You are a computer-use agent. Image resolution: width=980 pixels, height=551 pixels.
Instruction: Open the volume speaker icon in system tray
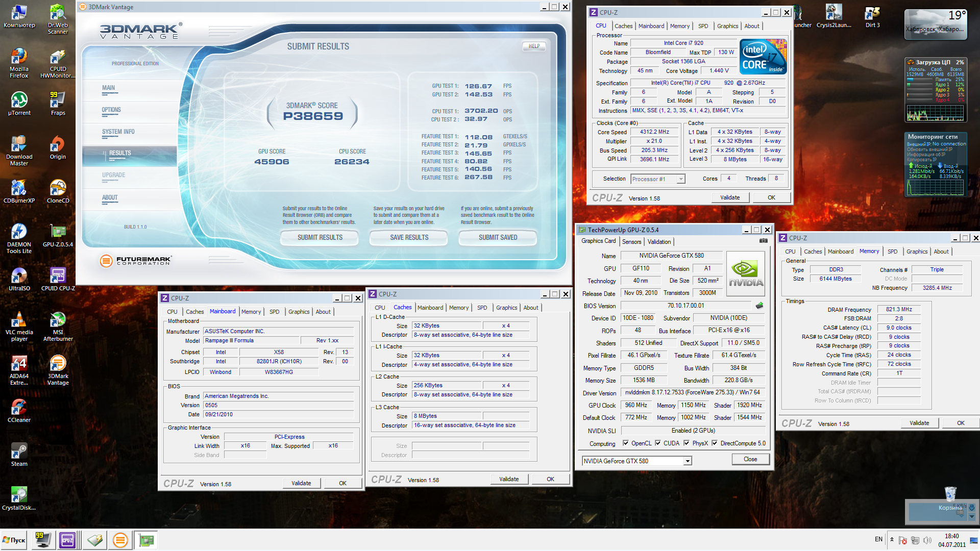[927, 540]
